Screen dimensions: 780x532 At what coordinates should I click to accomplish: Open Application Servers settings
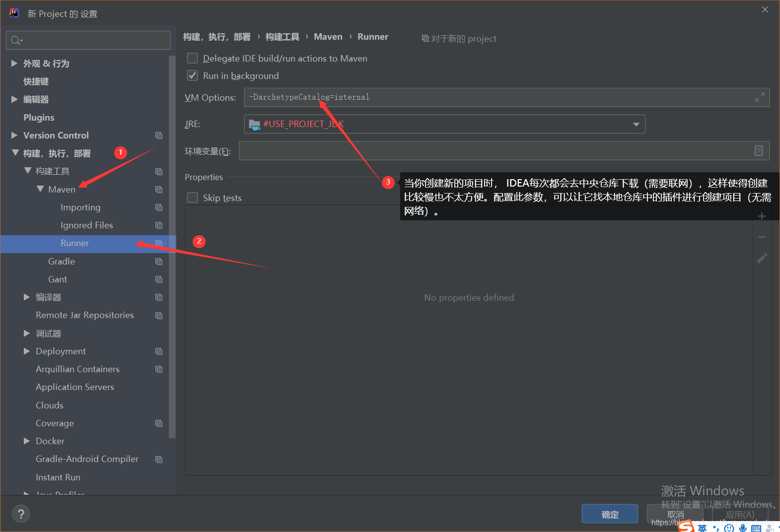75,387
